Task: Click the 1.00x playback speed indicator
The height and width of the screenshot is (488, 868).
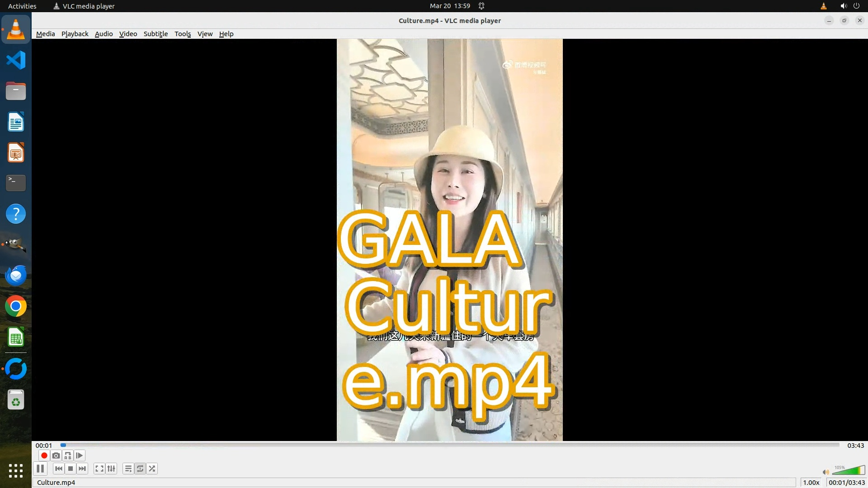Action: (x=811, y=483)
